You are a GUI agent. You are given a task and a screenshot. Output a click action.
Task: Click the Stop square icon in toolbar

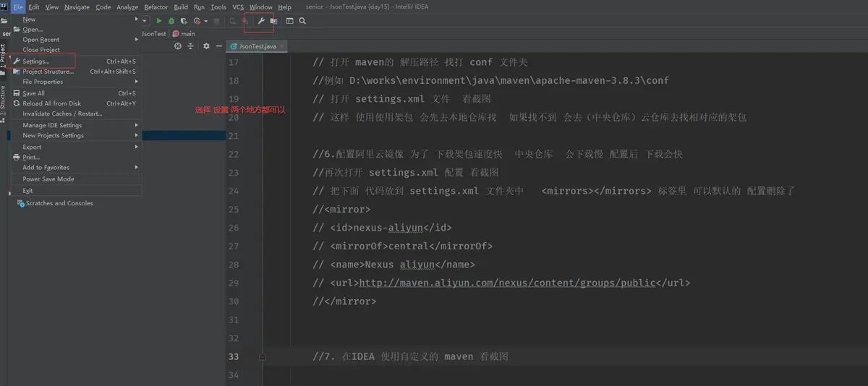point(216,21)
